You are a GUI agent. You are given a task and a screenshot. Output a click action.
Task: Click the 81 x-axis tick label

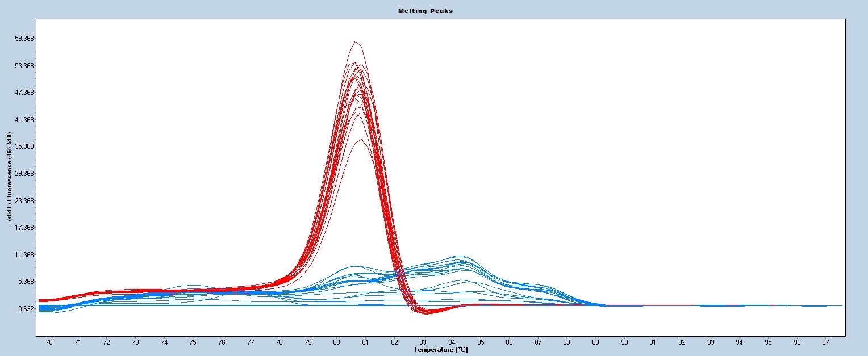point(365,342)
